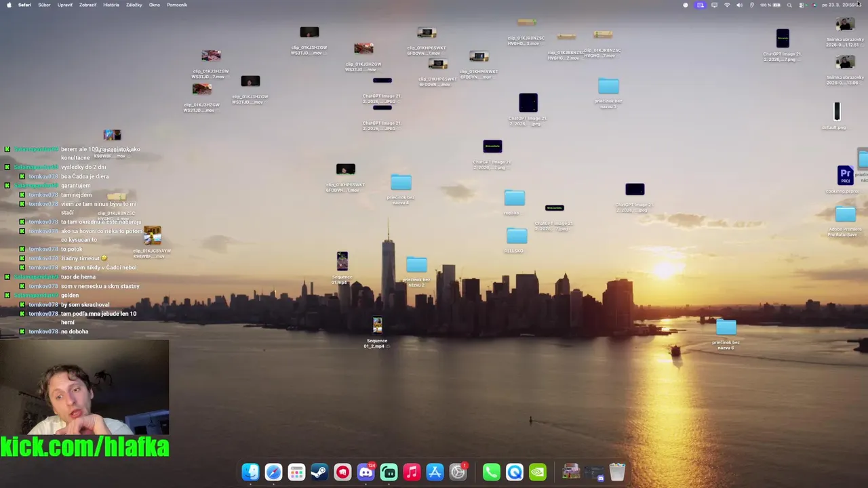Click the display icon beside the Wi-Fi icon
The height and width of the screenshot is (488, 868).
pyautogui.click(x=714, y=5)
